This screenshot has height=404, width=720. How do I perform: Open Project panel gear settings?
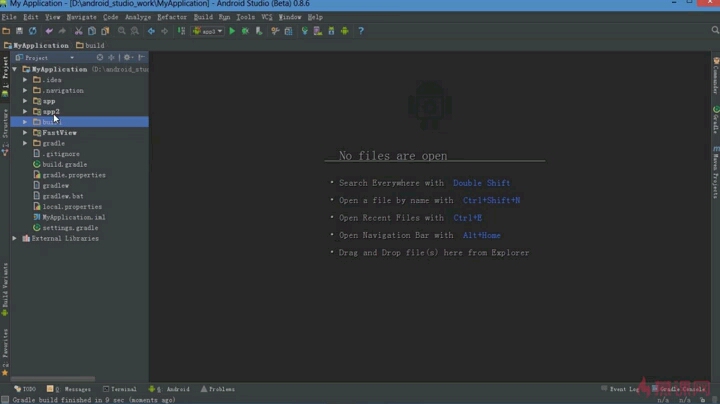click(128, 57)
